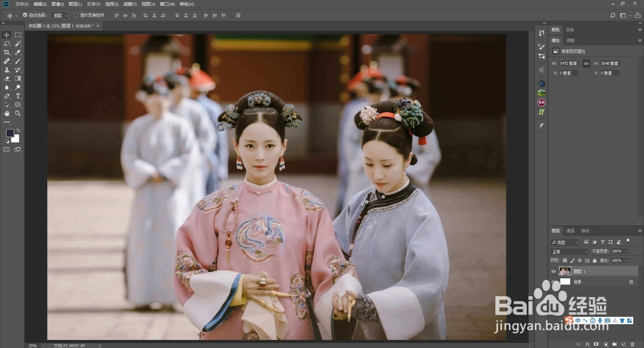
Task: Select the Horizontal Type tool
Action: click(x=18, y=96)
